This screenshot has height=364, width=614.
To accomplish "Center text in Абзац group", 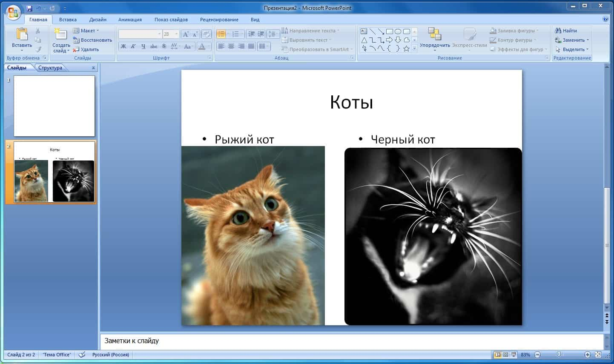I will click(231, 46).
